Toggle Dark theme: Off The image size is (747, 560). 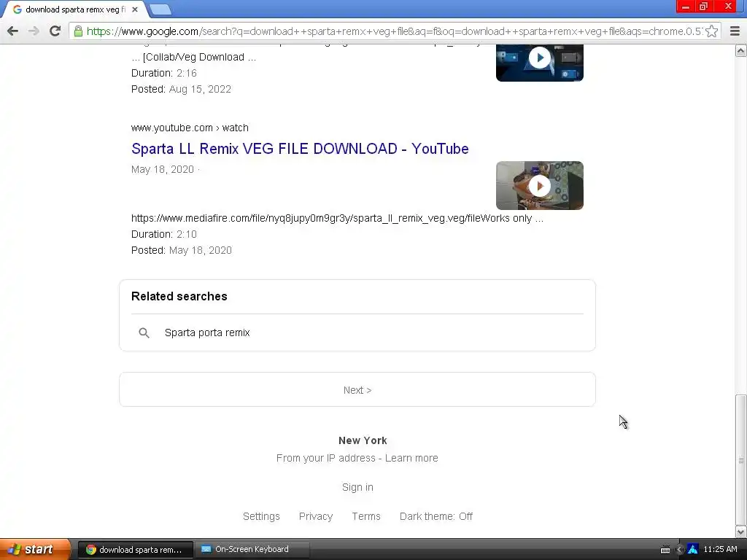tap(436, 516)
